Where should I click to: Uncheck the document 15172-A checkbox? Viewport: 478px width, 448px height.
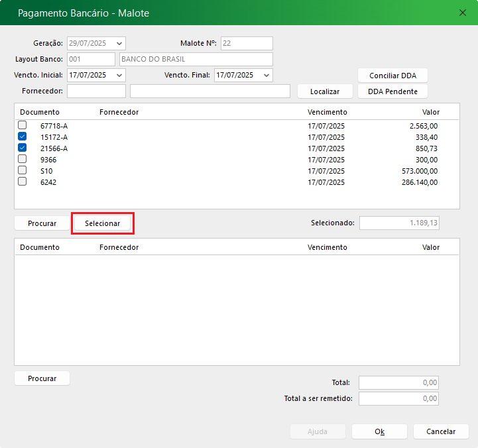coord(23,137)
